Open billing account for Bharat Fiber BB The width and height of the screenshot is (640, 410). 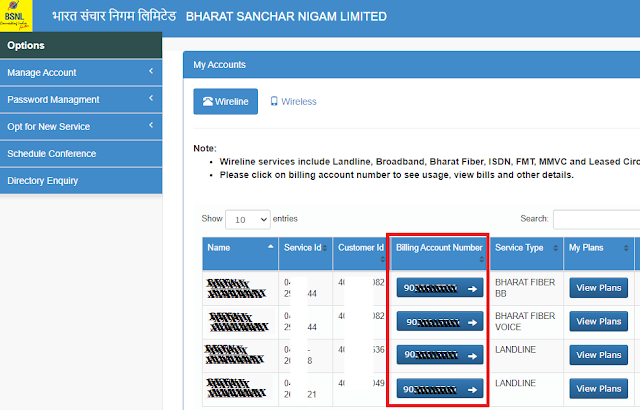click(440, 288)
